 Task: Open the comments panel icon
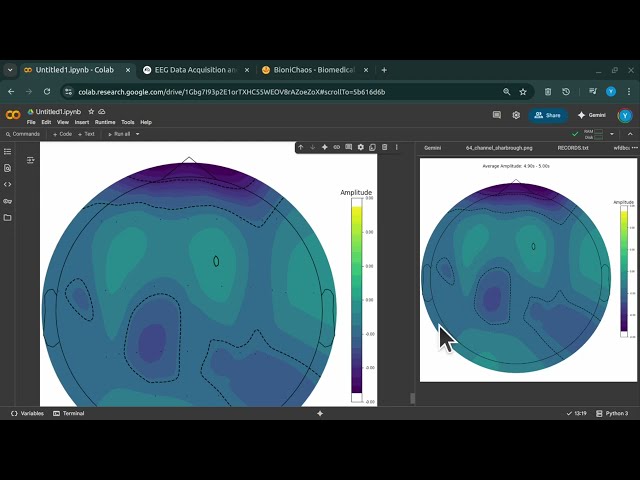tap(497, 115)
